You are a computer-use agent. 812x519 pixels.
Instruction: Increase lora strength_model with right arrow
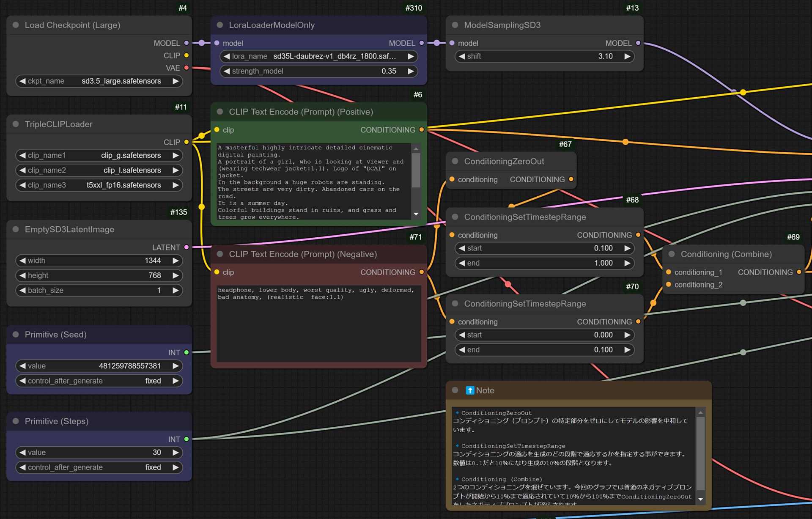(x=411, y=71)
